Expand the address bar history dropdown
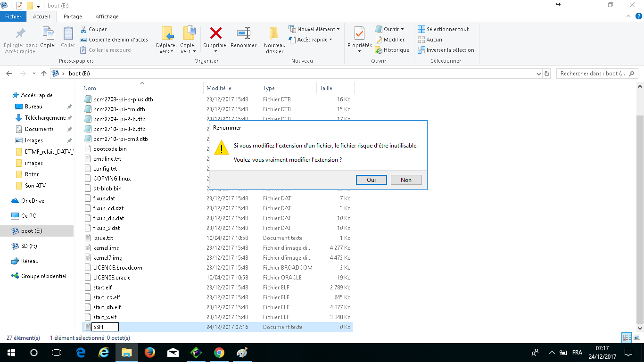 tap(539, 74)
